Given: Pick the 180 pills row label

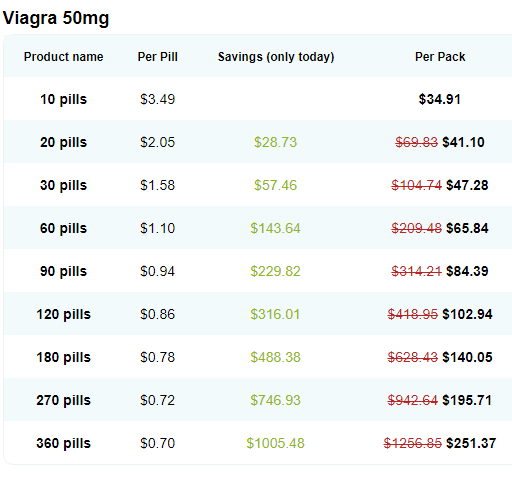Looking at the screenshot, I should [x=63, y=357].
